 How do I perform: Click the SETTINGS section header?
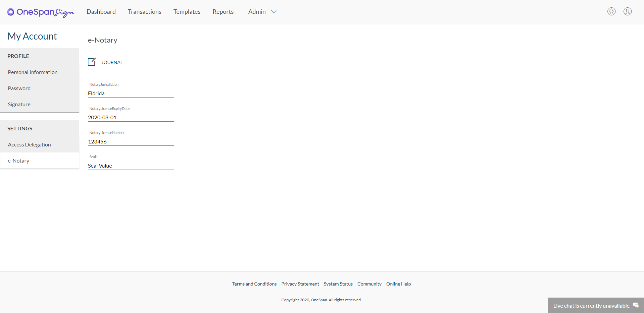pyautogui.click(x=20, y=128)
